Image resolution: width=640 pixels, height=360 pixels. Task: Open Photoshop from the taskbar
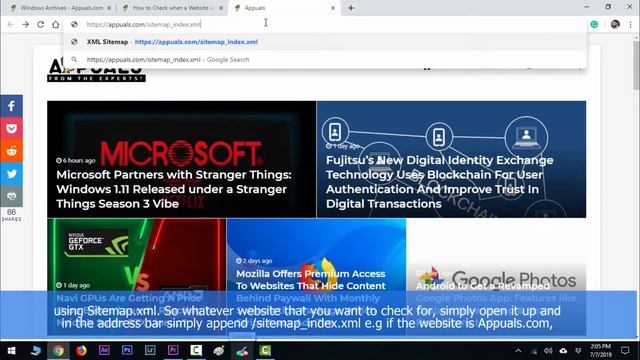pos(127,350)
